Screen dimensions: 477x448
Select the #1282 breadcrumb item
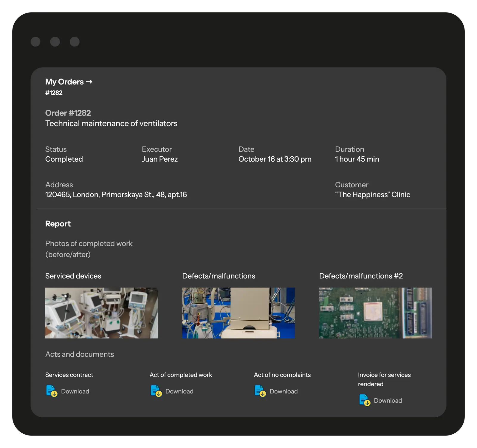click(x=54, y=93)
